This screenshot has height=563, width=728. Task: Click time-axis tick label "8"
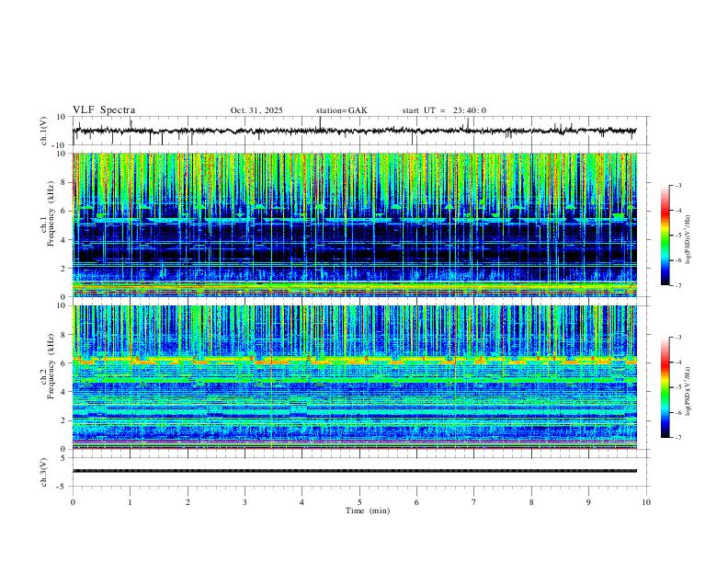[x=531, y=502]
